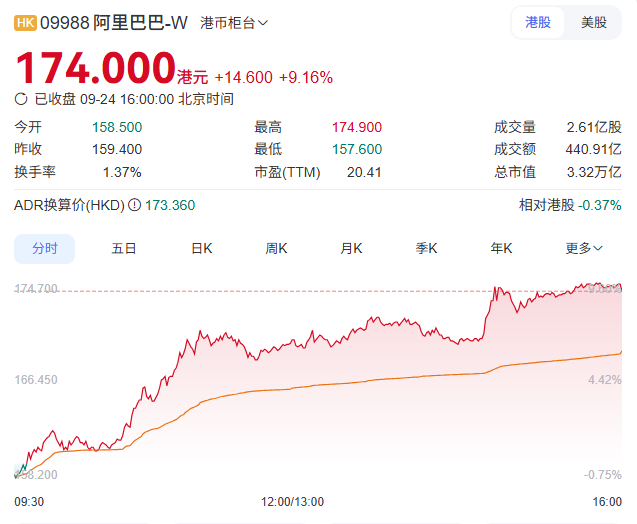
Task: Click the clock icon beside 已收盘
Action: pyautogui.click(x=22, y=98)
